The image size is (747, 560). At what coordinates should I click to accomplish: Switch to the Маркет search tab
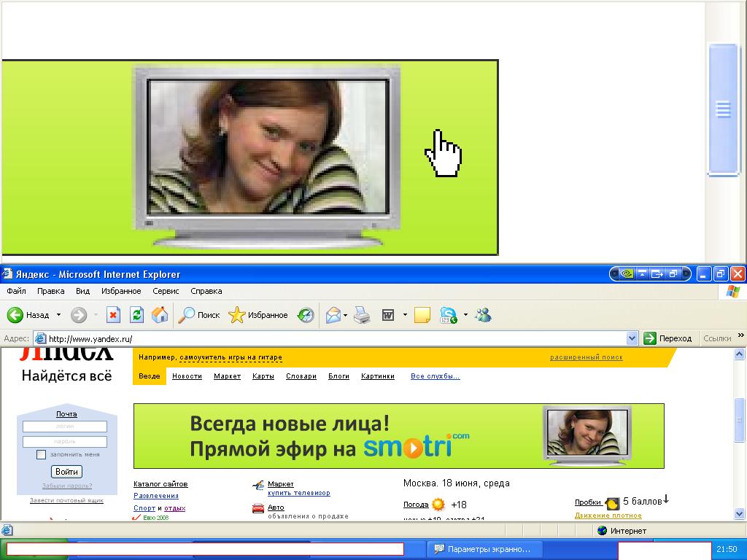pos(228,376)
